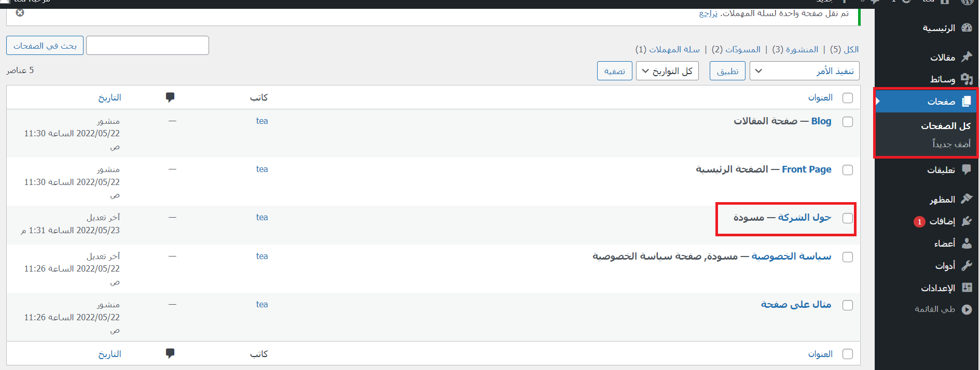Sort by comments column header icon
The image size is (980, 370).
tap(170, 97)
